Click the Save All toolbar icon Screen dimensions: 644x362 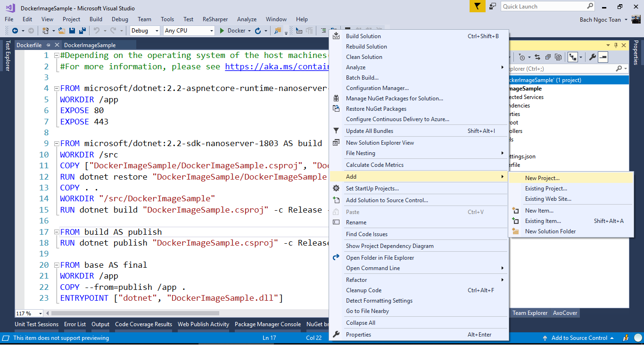(82, 31)
